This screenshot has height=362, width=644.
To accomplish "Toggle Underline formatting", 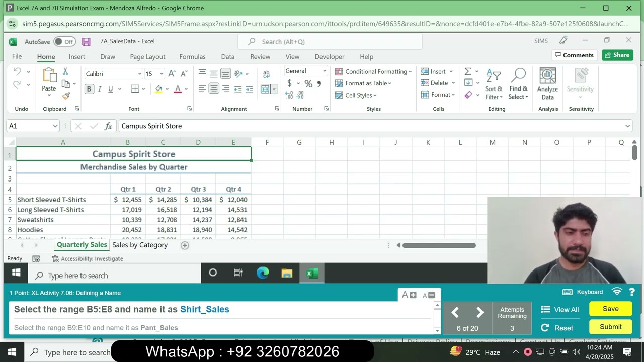I will point(110,89).
